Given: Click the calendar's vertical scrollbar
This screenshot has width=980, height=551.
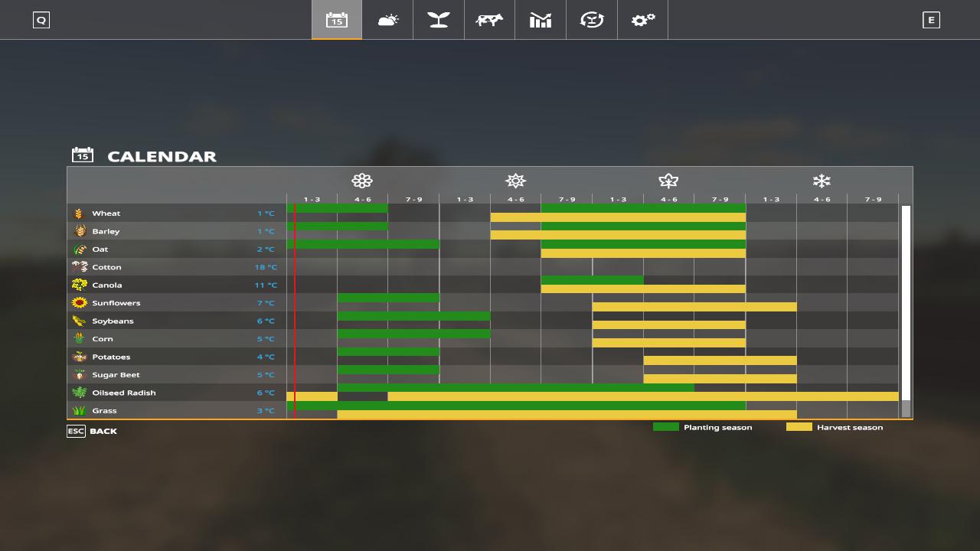Looking at the screenshot, I should pos(906,306).
